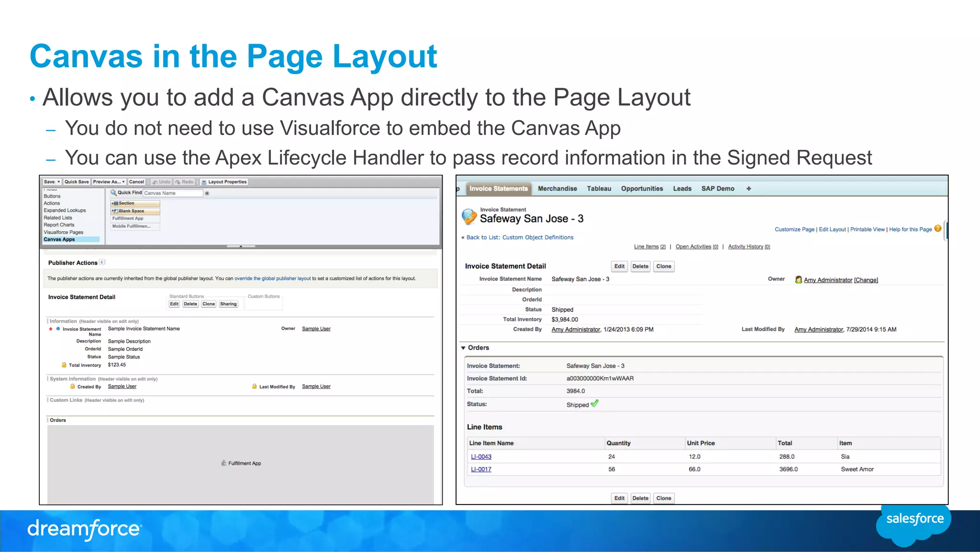Screen dimensions: 980x552
Task: Select Buttons palette category
Action: click(52, 196)
